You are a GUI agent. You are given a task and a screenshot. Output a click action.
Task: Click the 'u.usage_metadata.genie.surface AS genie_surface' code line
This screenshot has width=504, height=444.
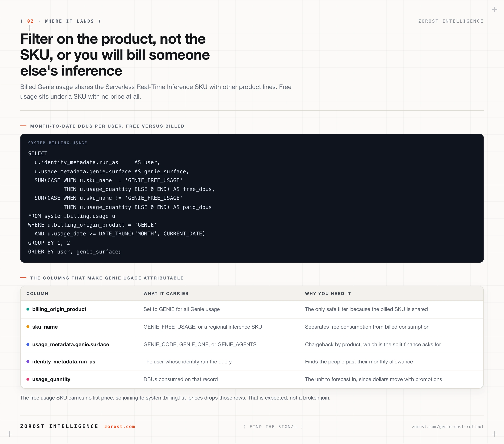(112, 171)
